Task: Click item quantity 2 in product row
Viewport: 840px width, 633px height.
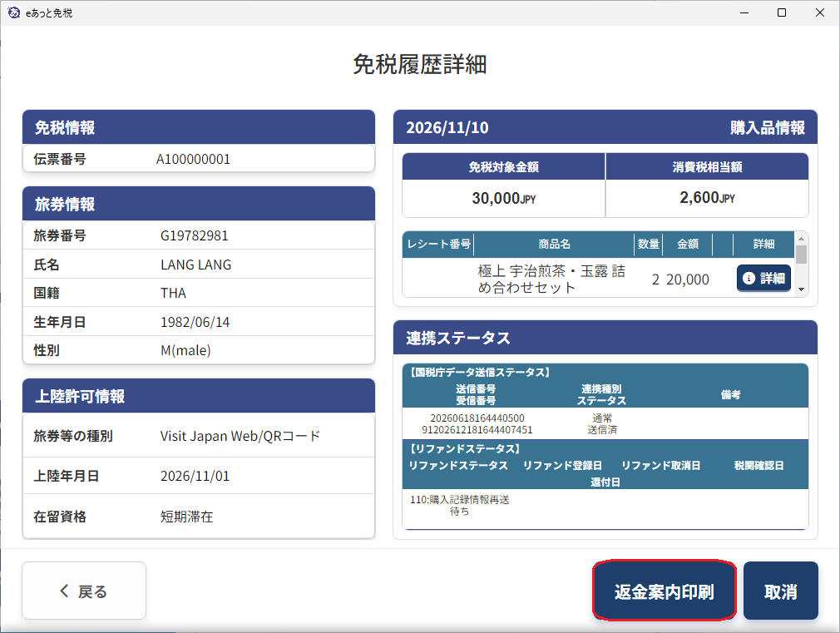Action: click(655, 279)
